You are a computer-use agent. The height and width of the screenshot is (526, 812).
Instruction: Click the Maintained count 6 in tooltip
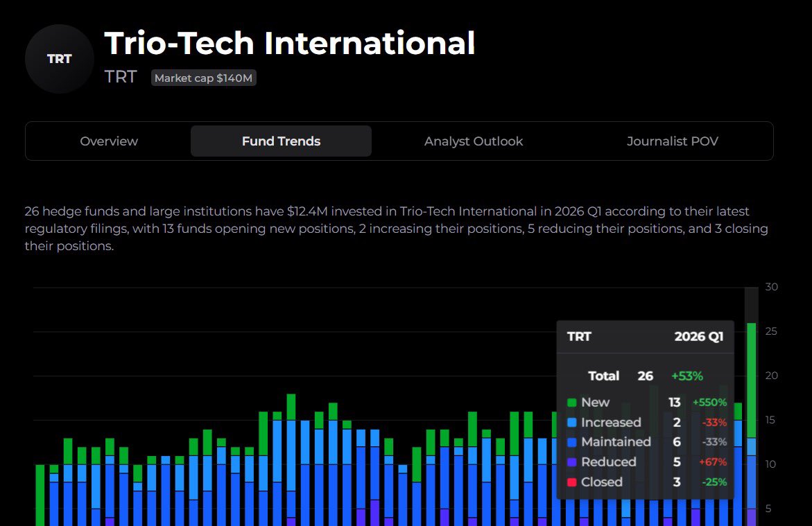676,441
